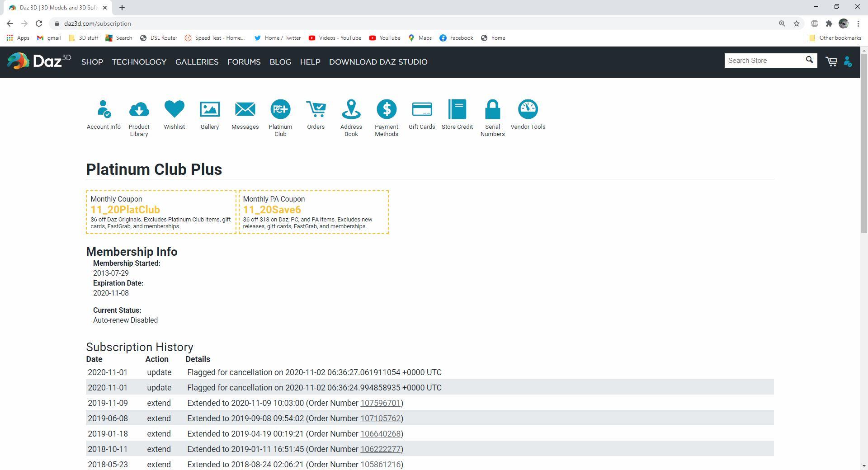Close the Daz 3D browser tab
Viewport: 868px width, 470px height.
[105, 8]
